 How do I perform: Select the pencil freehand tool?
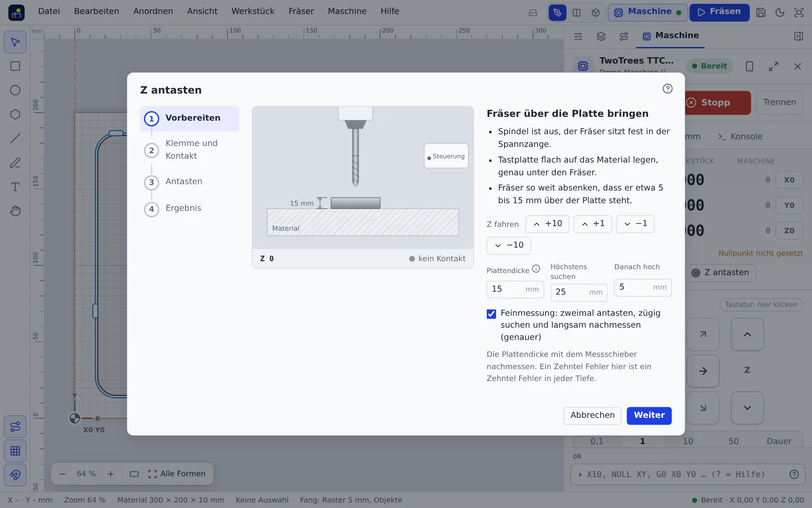(x=15, y=163)
